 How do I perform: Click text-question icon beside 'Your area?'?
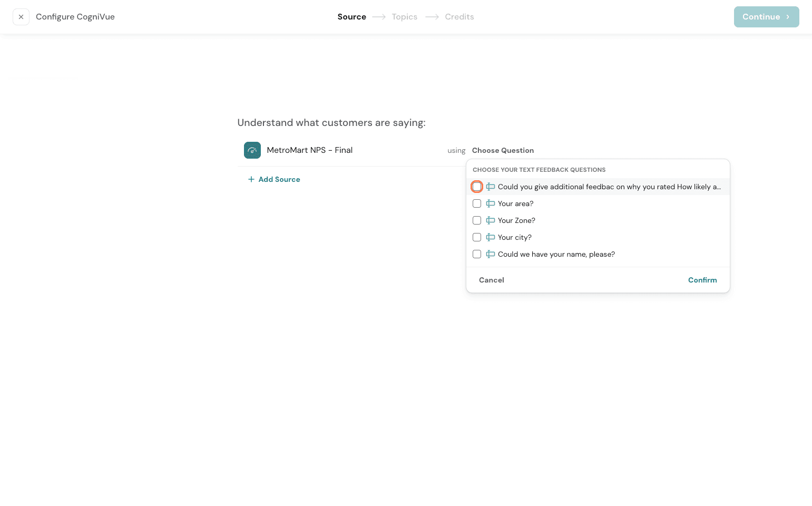point(491,203)
